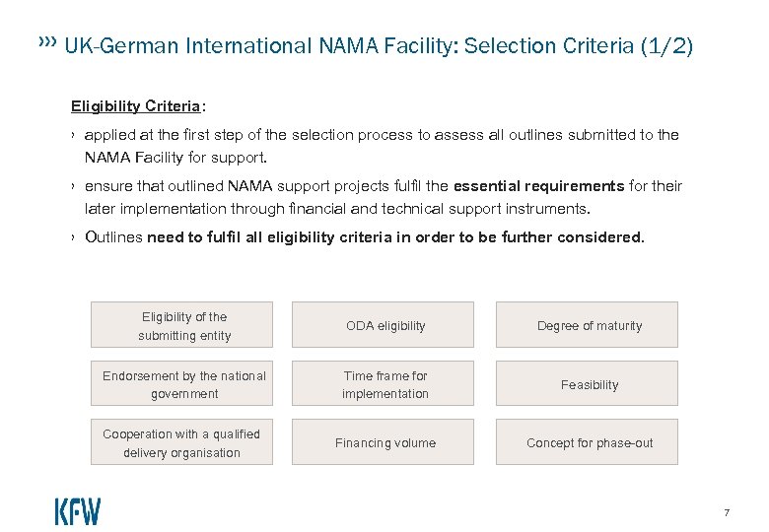Click the Feasibility box

[589, 384]
